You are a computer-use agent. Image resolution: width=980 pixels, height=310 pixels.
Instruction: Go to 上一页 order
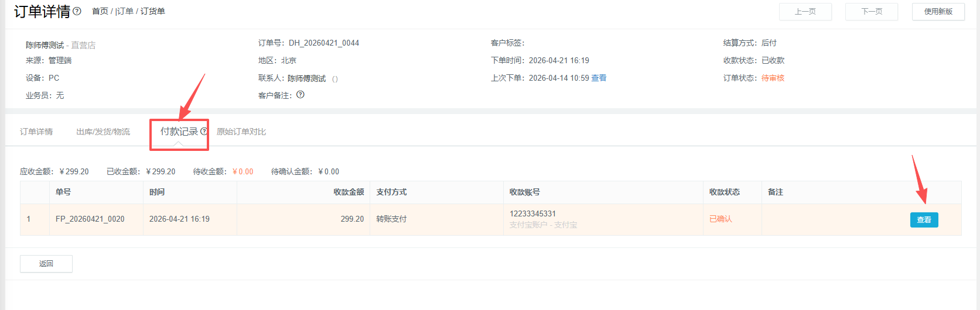tap(805, 12)
